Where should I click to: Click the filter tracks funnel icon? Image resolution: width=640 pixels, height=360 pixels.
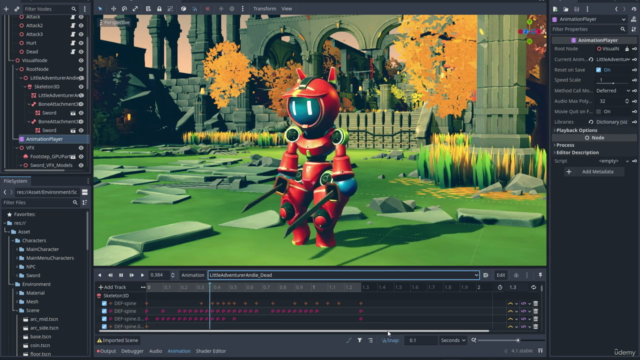pyautogui.click(x=360, y=340)
